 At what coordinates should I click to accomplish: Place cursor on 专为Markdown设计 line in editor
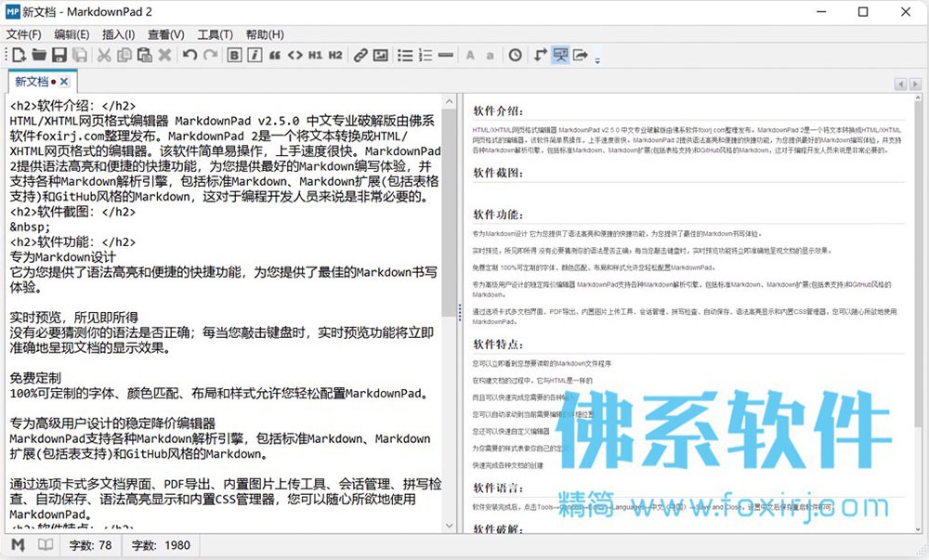[x=63, y=257]
